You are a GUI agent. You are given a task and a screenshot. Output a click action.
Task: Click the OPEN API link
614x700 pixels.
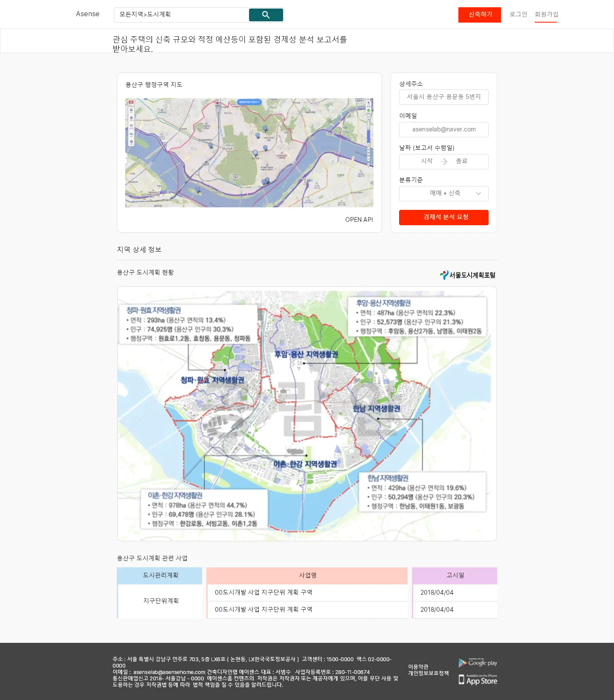[x=359, y=220]
